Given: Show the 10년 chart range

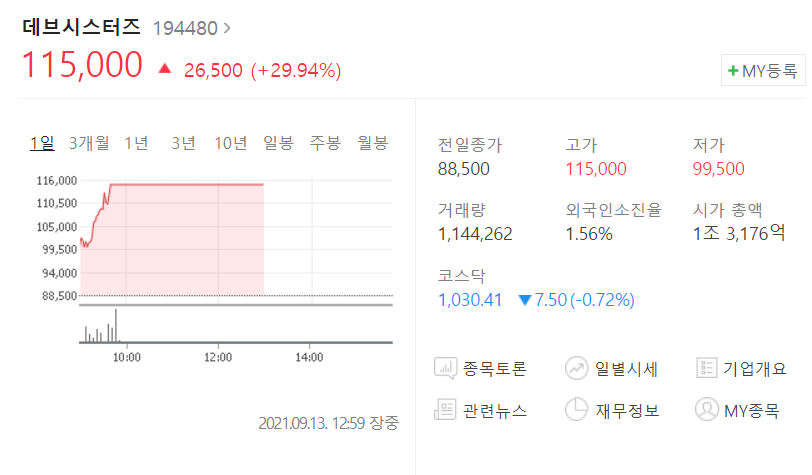Looking at the screenshot, I should click(x=231, y=142).
